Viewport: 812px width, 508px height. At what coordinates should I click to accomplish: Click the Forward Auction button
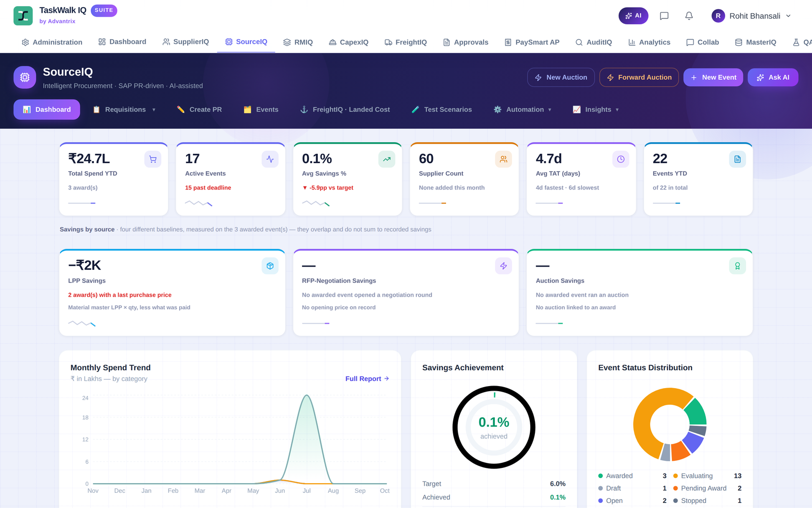(639, 77)
